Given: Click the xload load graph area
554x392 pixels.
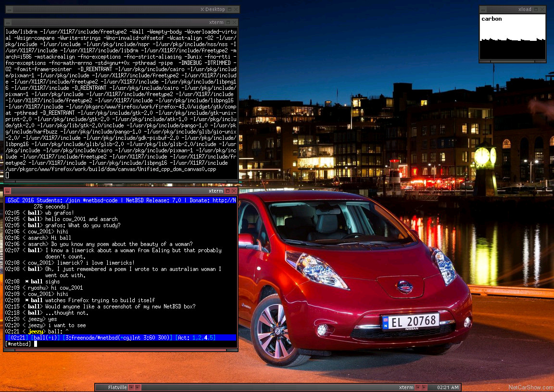Looking at the screenshot, I should coord(512,37).
